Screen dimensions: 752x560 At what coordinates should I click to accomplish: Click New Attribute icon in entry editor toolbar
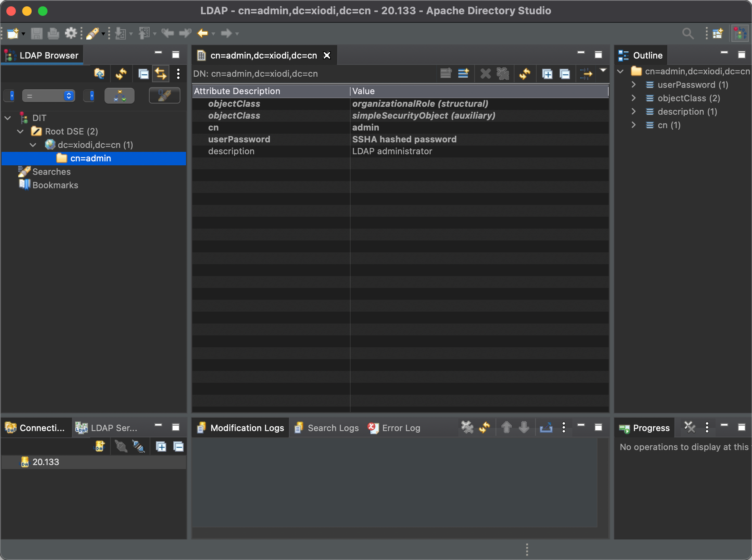[x=463, y=74]
